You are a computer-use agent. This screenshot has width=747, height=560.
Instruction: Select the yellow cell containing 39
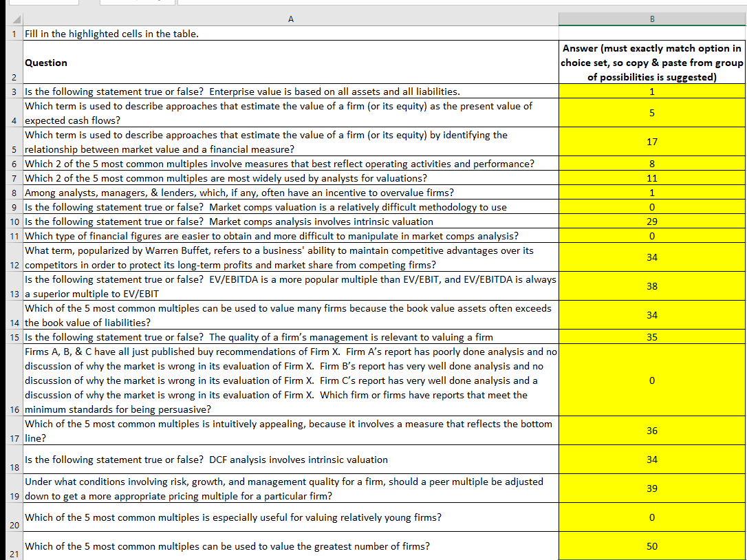(x=651, y=488)
